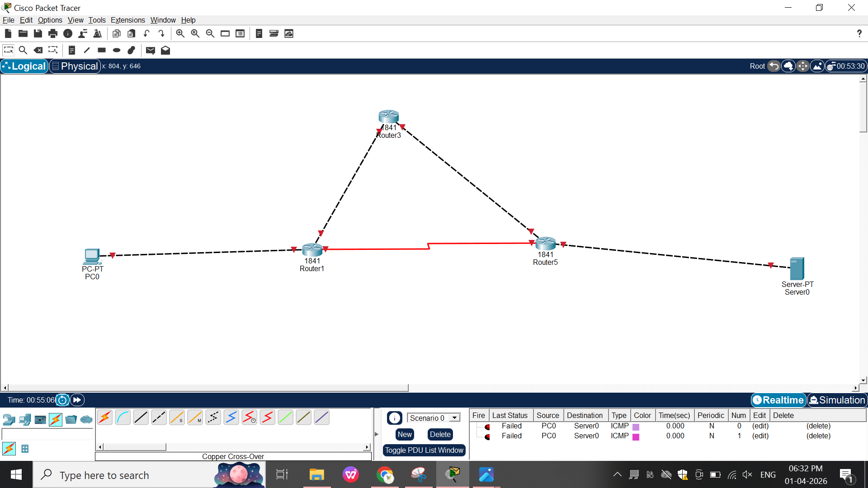Undo the last action

(146, 33)
